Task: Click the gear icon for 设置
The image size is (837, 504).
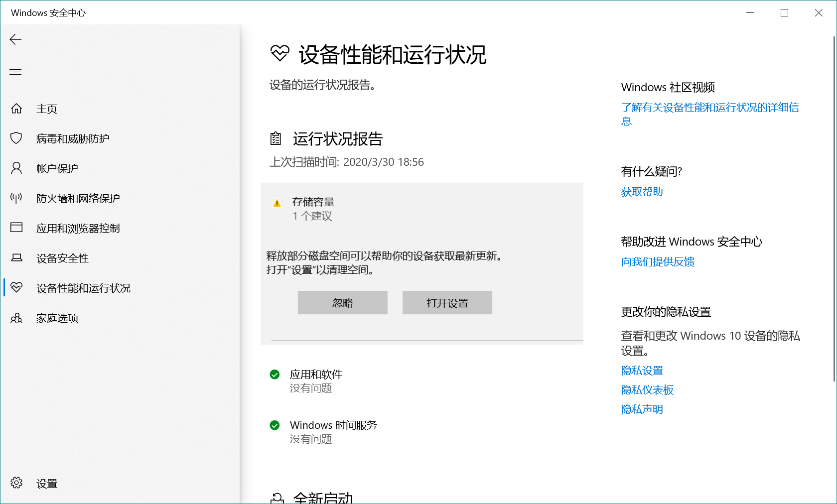Action: (16, 483)
